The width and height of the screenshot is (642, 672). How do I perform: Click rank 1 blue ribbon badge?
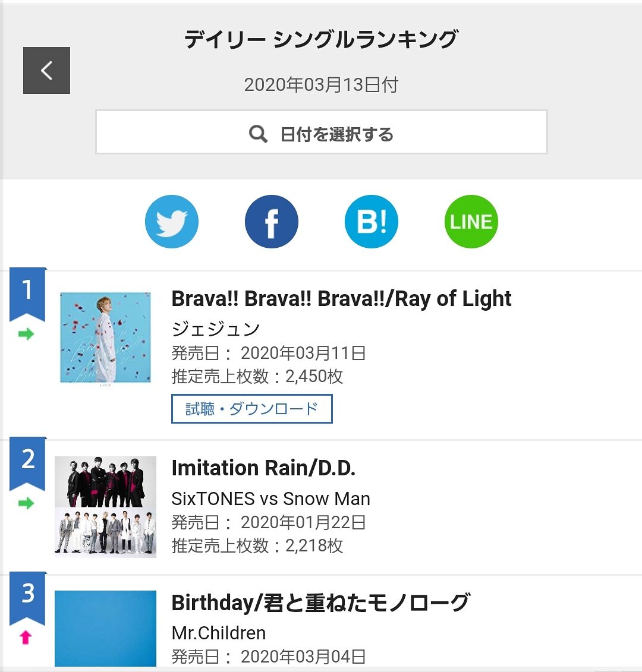coord(27,295)
